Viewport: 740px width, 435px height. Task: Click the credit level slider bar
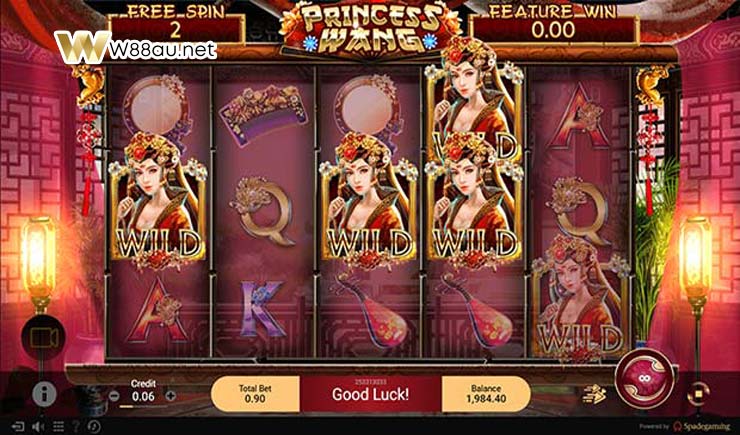click(x=143, y=406)
